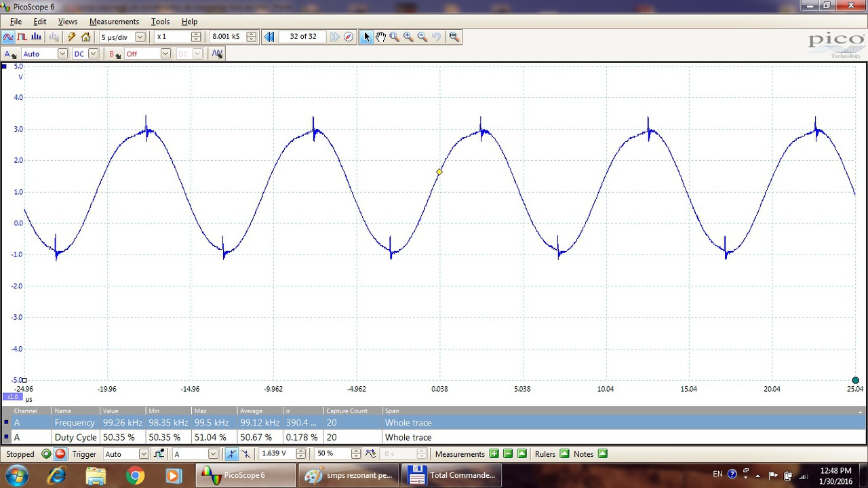868x488 pixels.
Task: Click the buffer number field 32 of 32
Action: [x=302, y=37]
